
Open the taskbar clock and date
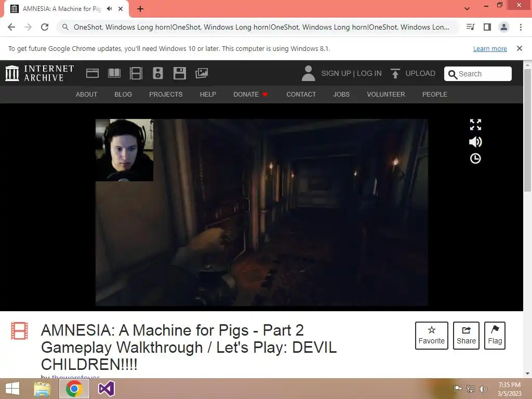pyautogui.click(x=509, y=389)
